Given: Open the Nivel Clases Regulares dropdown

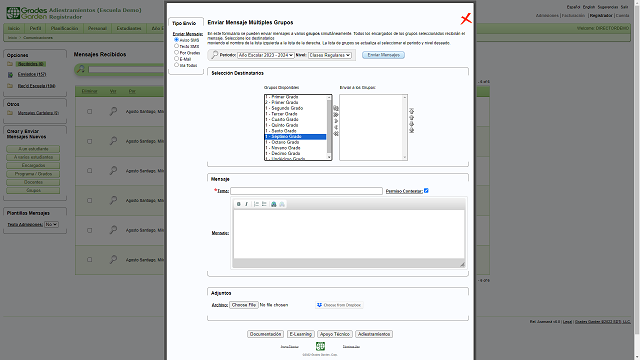Looking at the screenshot, I should click(330, 55).
